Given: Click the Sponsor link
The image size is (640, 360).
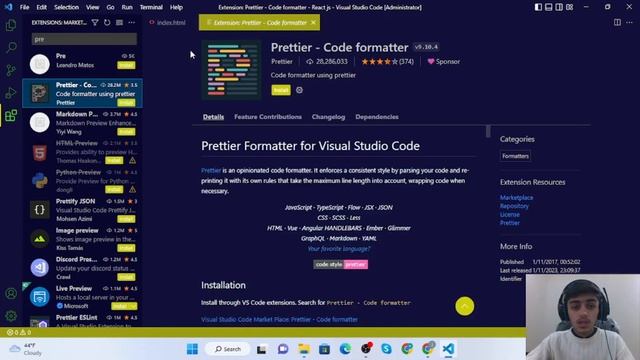Looking at the screenshot, I should [443, 62].
